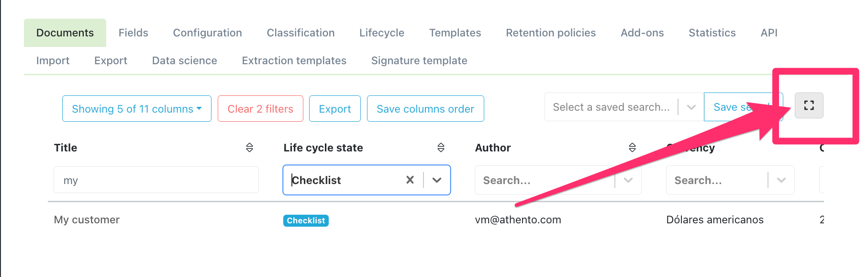Open Life cycle state filter dropdown
868x277 pixels.
tap(437, 180)
